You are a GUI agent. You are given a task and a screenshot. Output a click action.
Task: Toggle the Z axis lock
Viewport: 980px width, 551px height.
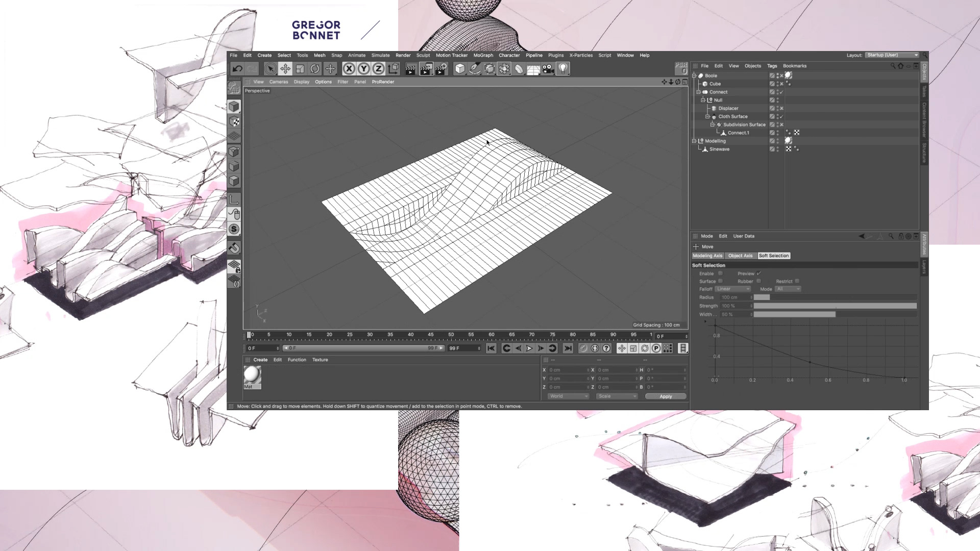[x=379, y=69]
